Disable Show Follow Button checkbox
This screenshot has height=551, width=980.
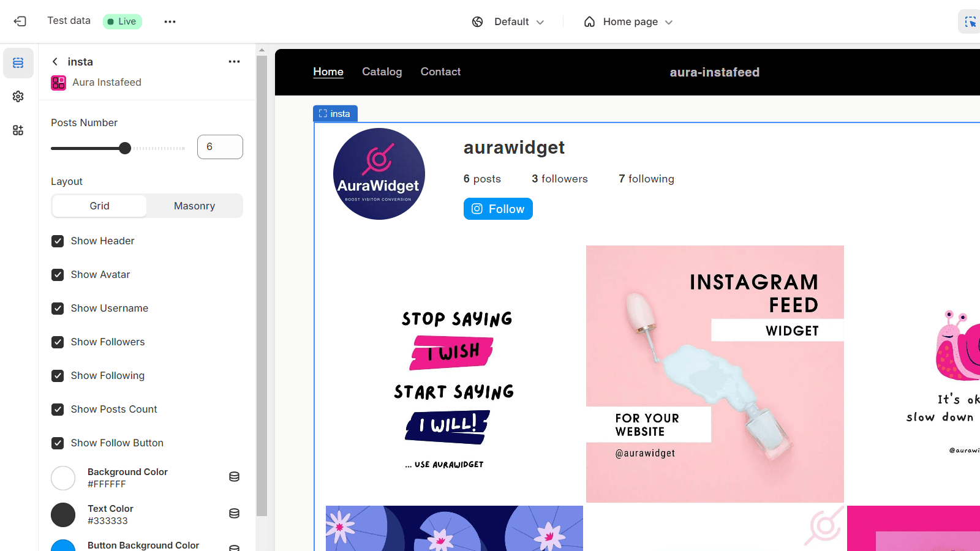pos(58,443)
